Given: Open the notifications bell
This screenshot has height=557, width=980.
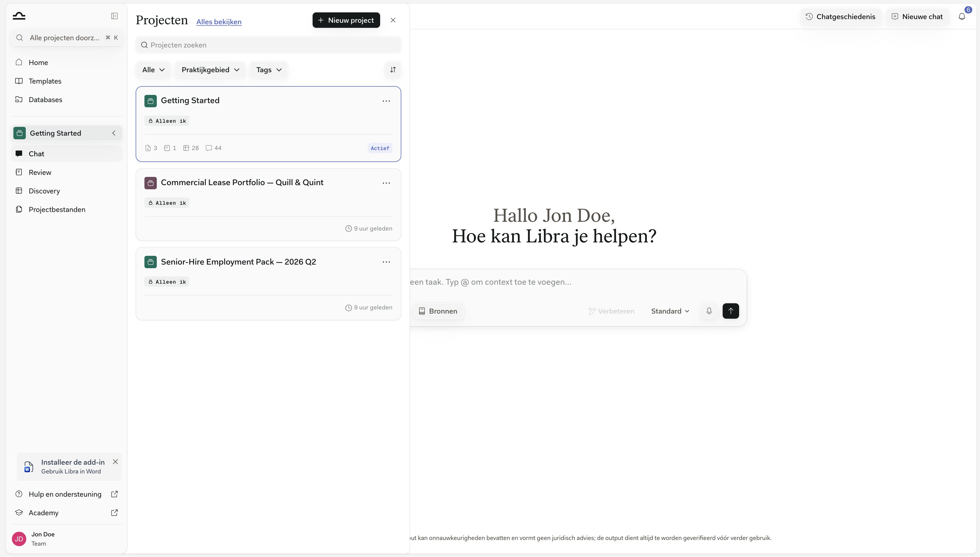Looking at the screenshot, I should [962, 17].
